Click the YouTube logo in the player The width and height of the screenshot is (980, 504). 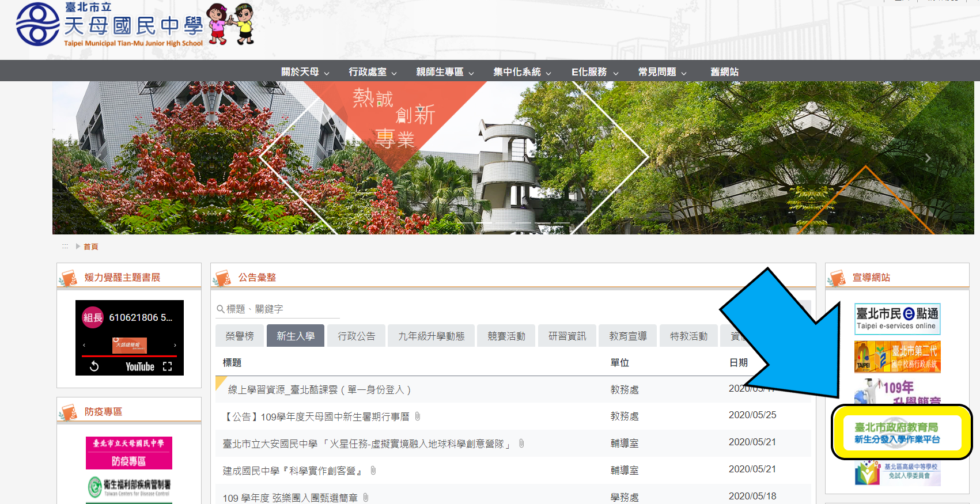pos(140,367)
